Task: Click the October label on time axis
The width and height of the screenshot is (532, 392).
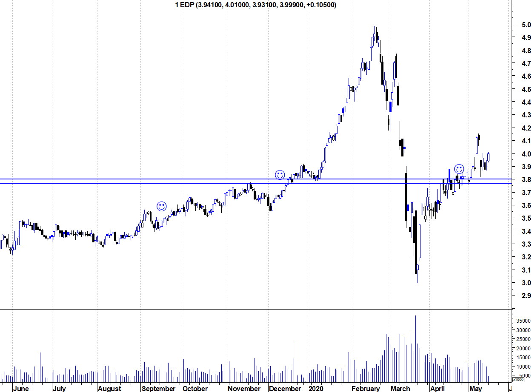Action: [195, 389]
